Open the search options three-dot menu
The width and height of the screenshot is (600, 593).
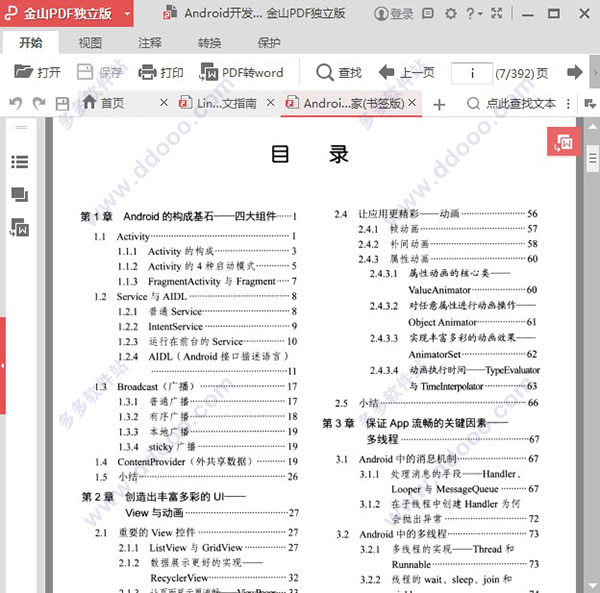pos(568,104)
